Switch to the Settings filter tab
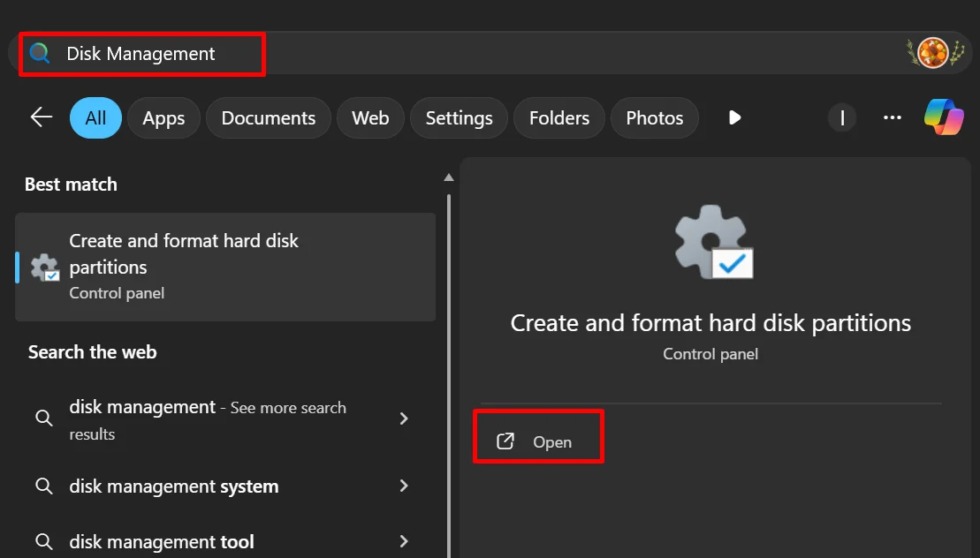This screenshot has height=558, width=980. click(x=458, y=117)
